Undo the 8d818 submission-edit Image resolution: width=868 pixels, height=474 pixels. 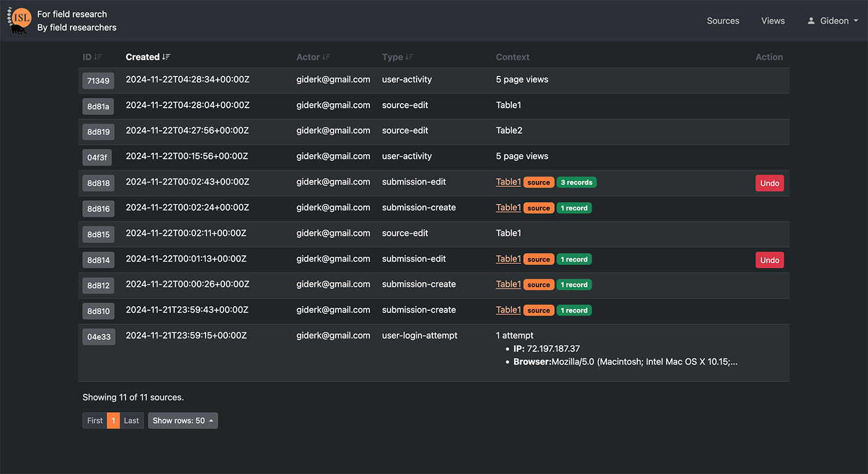pyautogui.click(x=769, y=183)
